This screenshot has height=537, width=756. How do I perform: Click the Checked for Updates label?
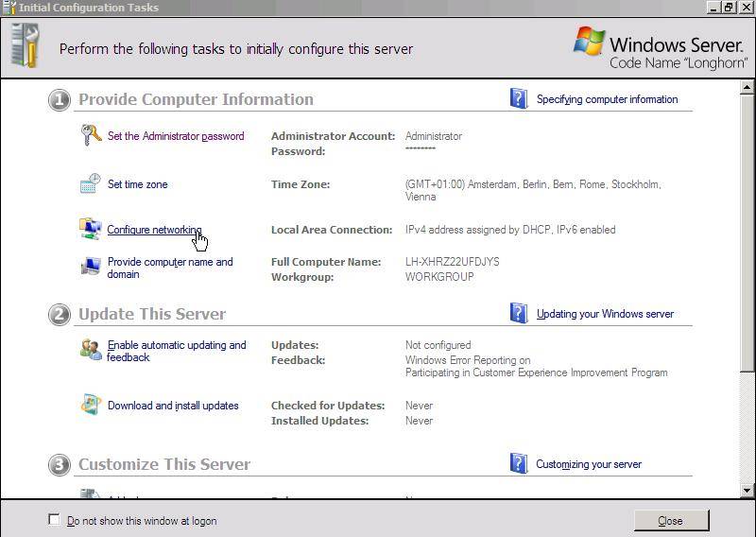[328, 406]
